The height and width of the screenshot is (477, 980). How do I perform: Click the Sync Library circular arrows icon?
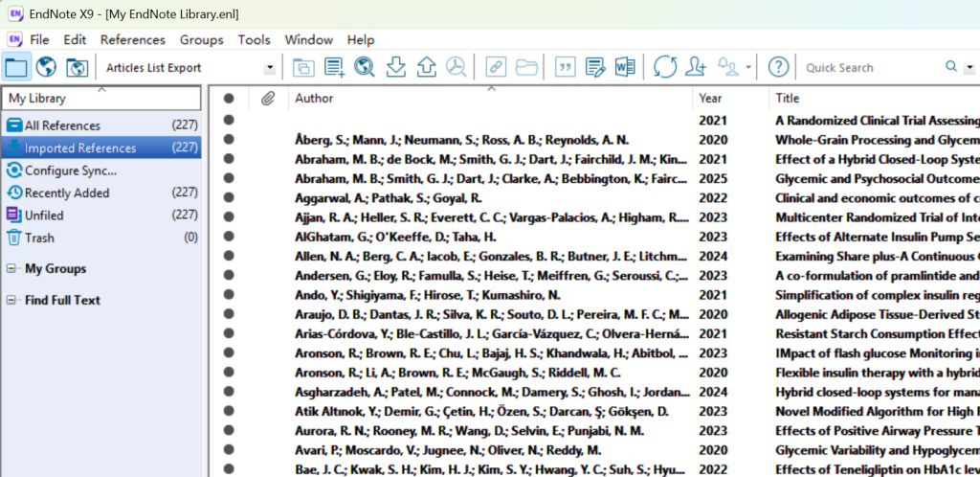(664, 67)
